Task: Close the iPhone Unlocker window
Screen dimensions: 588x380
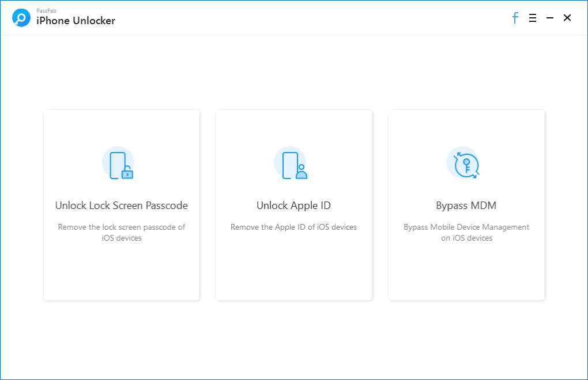Action: (567, 18)
